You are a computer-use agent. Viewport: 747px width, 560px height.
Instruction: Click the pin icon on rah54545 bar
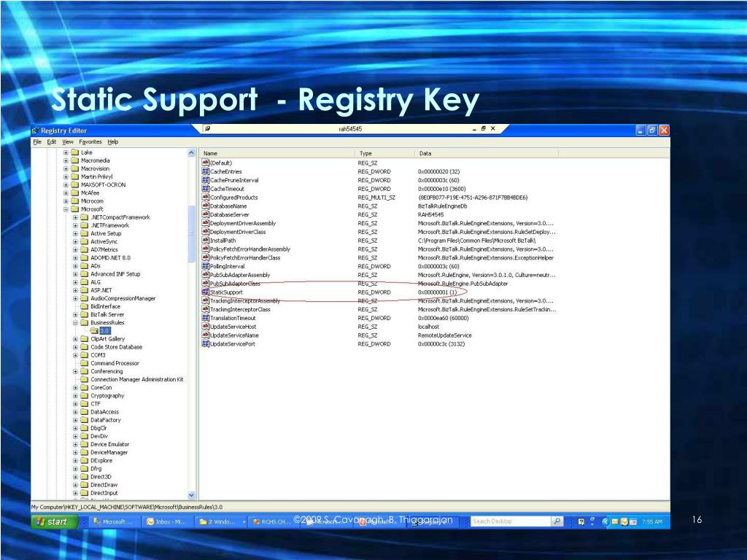coord(208,128)
